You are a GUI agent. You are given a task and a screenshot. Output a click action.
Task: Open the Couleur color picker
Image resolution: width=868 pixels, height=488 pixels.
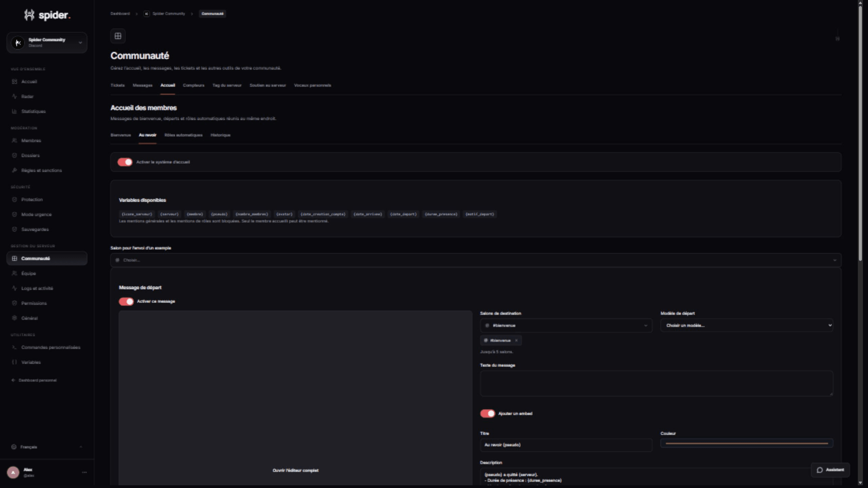point(747,444)
